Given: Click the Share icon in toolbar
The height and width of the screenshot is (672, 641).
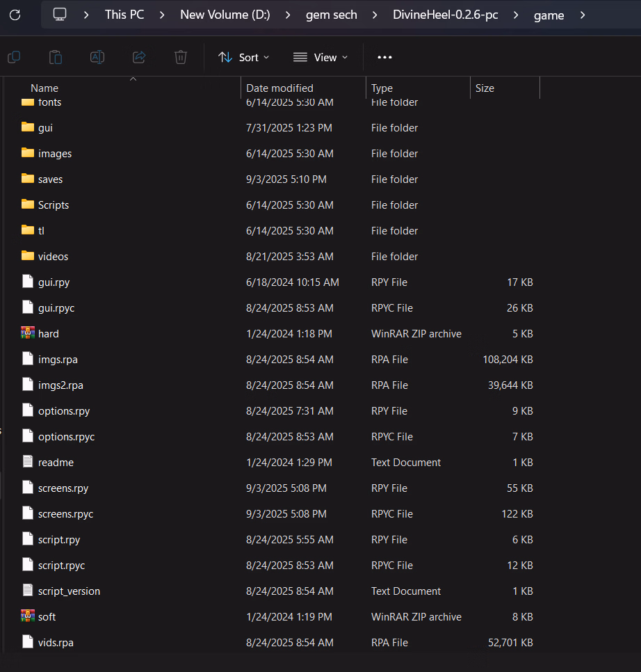Looking at the screenshot, I should pos(139,57).
